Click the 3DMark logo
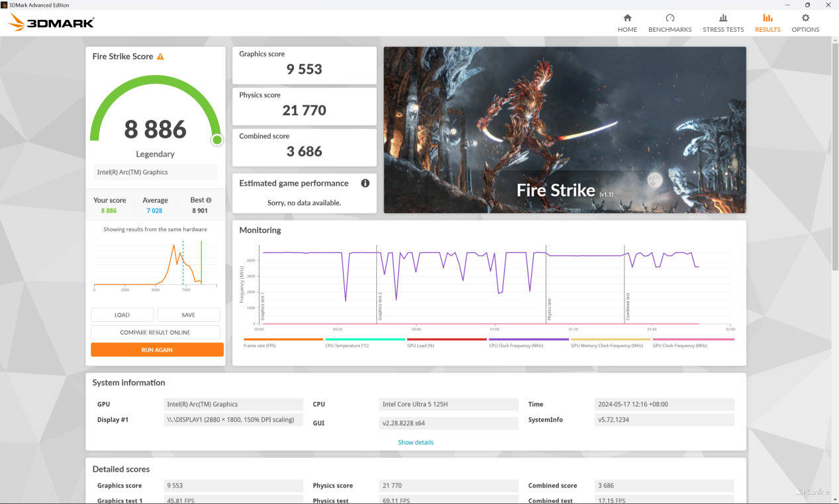 click(x=51, y=23)
